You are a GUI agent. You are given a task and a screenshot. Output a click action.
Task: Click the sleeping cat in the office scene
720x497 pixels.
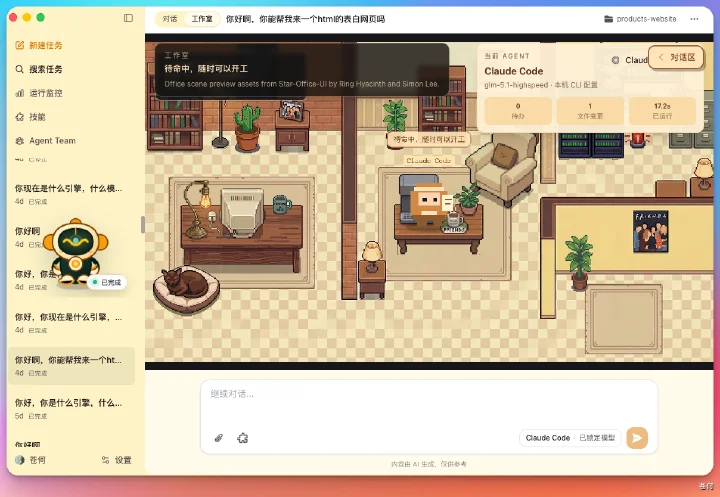(x=186, y=284)
